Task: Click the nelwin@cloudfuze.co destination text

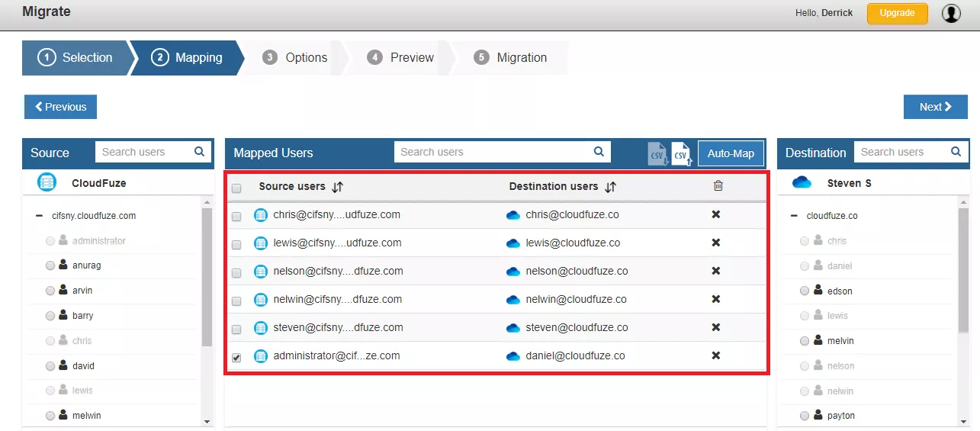Action: tap(577, 299)
